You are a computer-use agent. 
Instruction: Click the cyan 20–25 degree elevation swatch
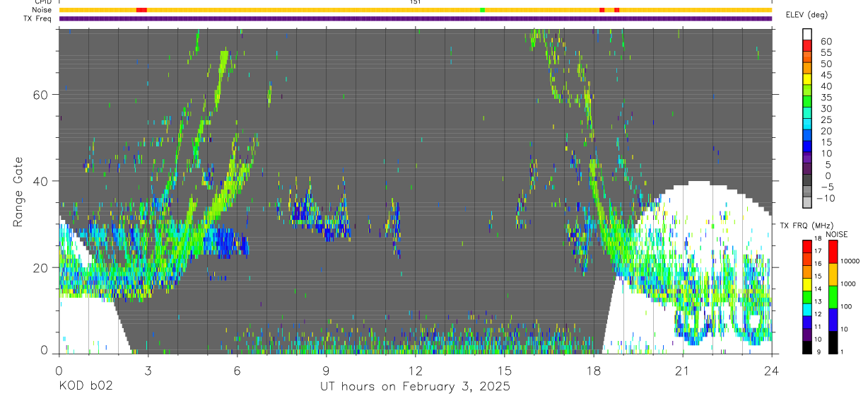pyautogui.click(x=807, y=124)
